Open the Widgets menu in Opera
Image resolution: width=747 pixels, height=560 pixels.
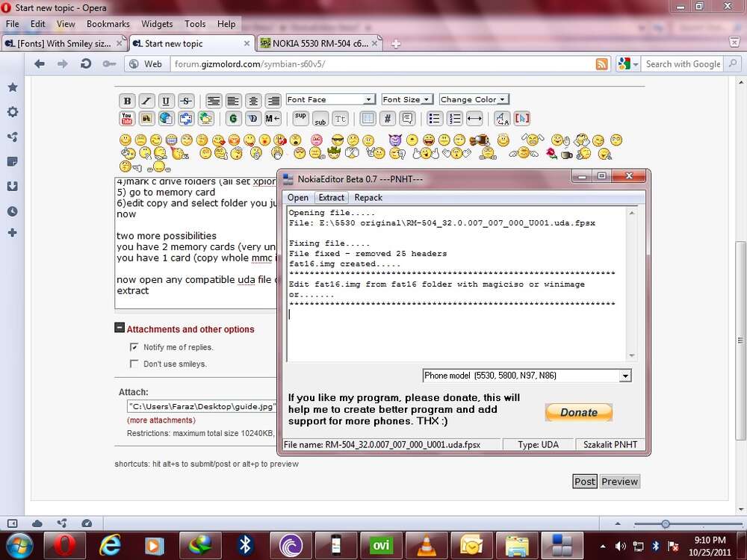click(x=157, y=24)
